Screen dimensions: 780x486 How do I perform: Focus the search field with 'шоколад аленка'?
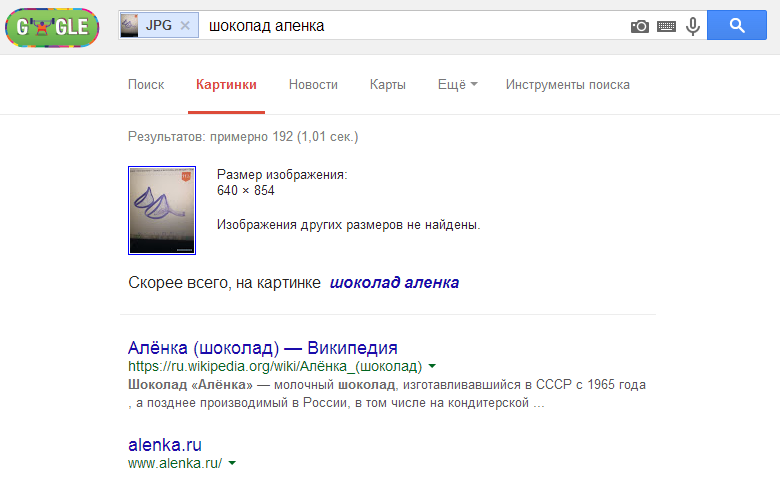(413, 25)
